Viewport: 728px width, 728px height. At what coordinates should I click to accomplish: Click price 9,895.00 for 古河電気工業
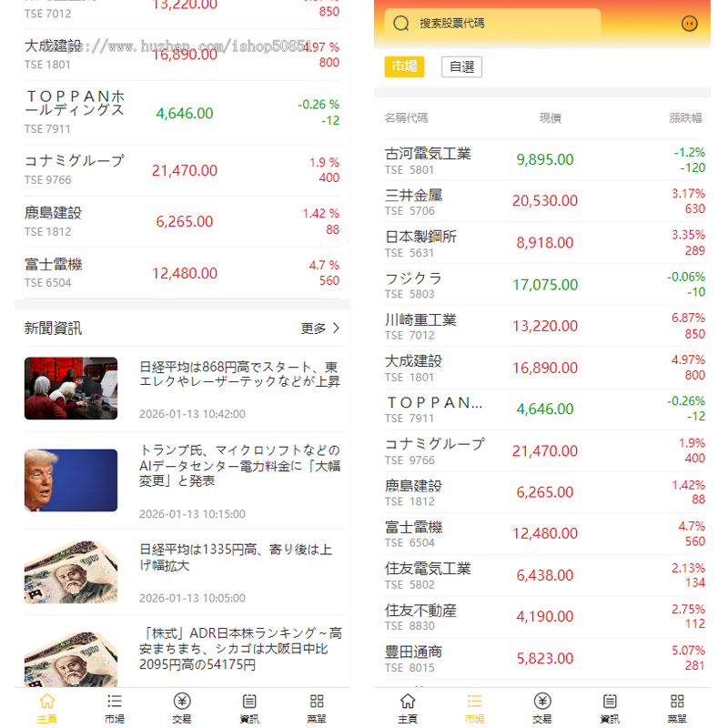point(545,160)
